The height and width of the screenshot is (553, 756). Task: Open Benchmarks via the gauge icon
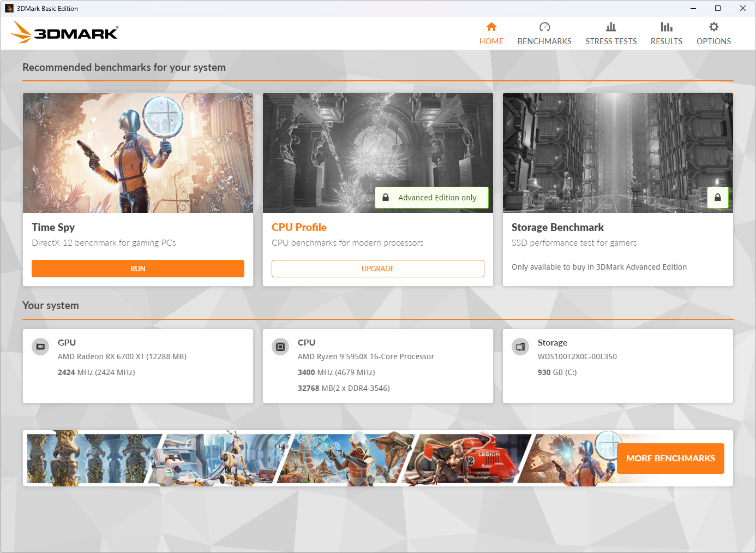pos(544,27)
